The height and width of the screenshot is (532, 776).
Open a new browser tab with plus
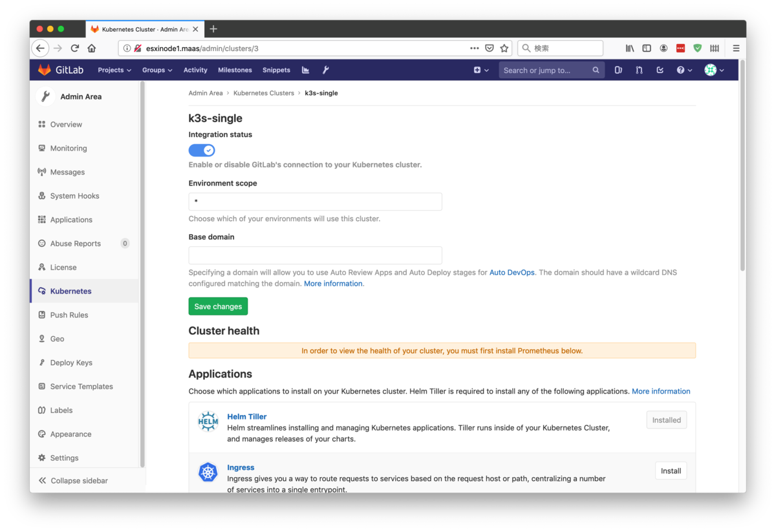click(x=213, y=28)
